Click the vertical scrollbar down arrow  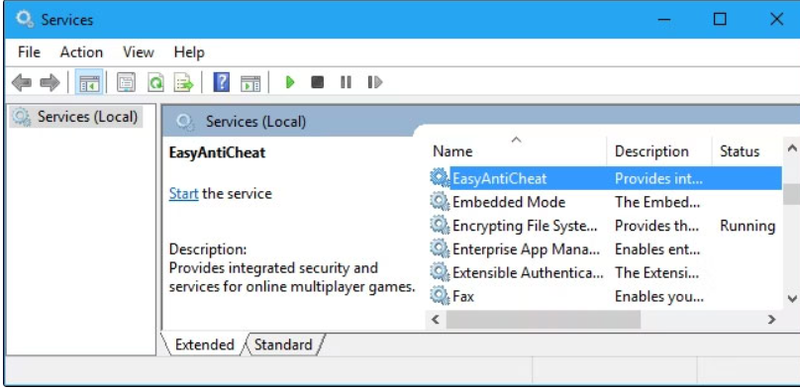pyautogui.click(x=792, y=298)
